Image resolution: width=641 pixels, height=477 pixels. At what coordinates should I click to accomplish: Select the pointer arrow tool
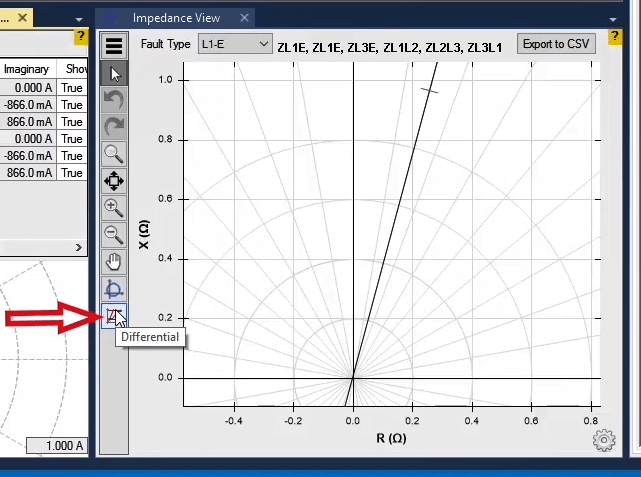coord(114,73)
